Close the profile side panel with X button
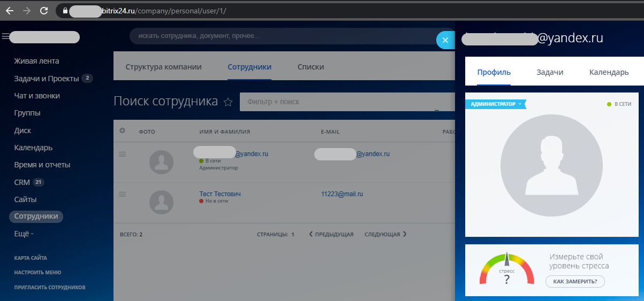Screen dimensions: 644x301 click(445, 40)
